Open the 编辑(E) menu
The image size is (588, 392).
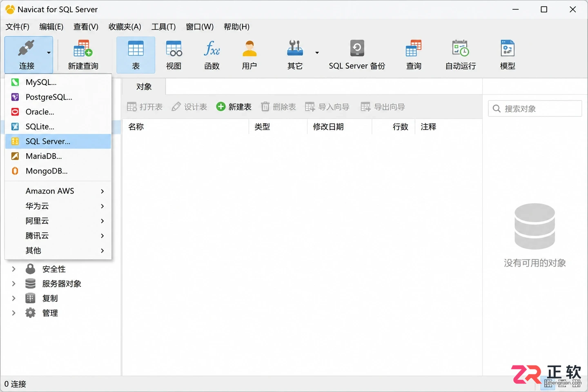[x=51, y=27]
